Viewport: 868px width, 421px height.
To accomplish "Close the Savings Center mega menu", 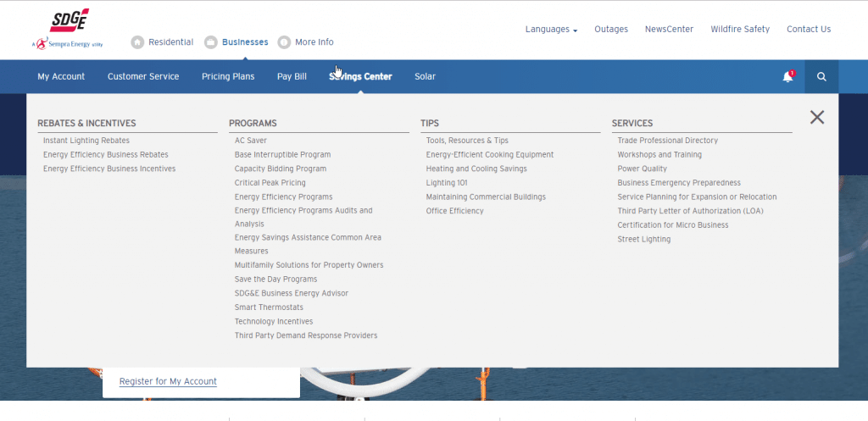I will pyautogui.click(x=817, y=117).
